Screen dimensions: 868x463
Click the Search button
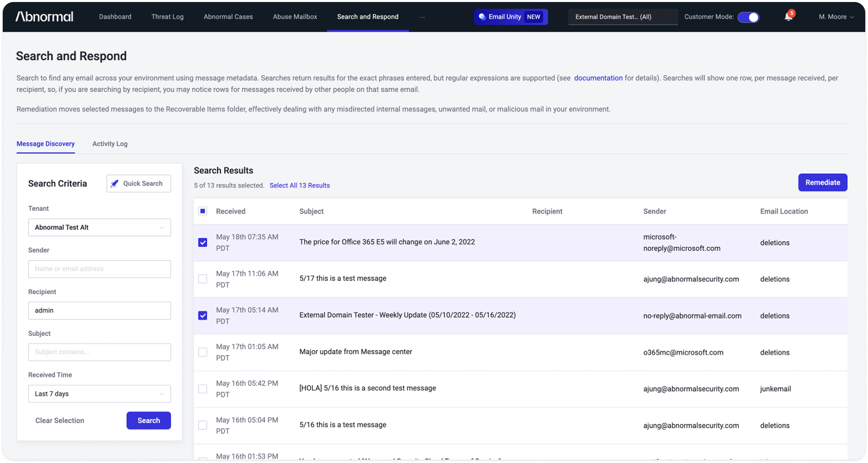pos(149,420)
